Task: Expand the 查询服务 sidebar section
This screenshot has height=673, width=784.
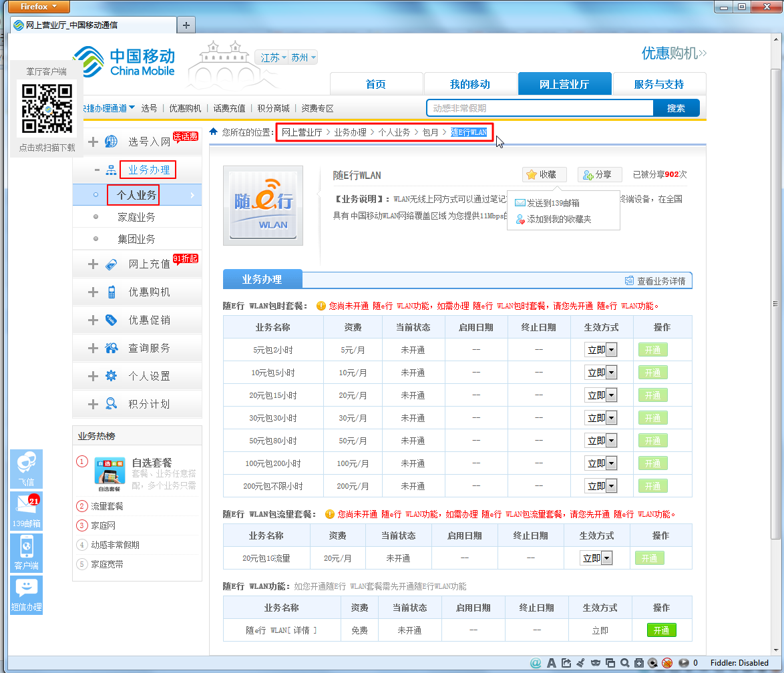Action: tap(93, 348)
